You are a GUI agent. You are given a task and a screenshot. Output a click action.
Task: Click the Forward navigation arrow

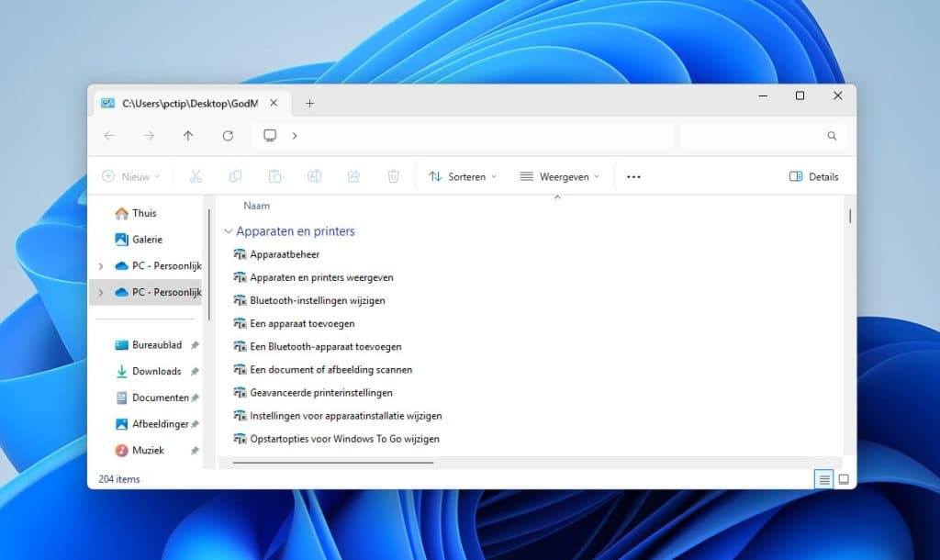pos(149,136)
